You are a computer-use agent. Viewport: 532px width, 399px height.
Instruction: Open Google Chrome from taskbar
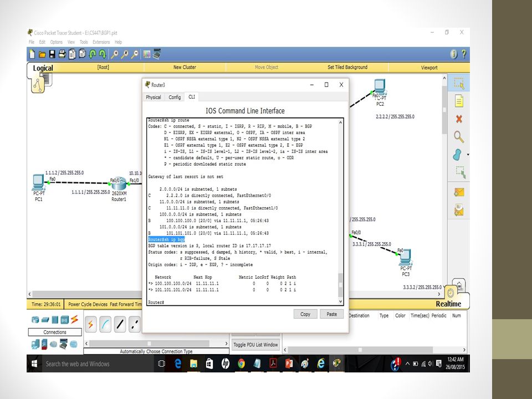[241, 364]
